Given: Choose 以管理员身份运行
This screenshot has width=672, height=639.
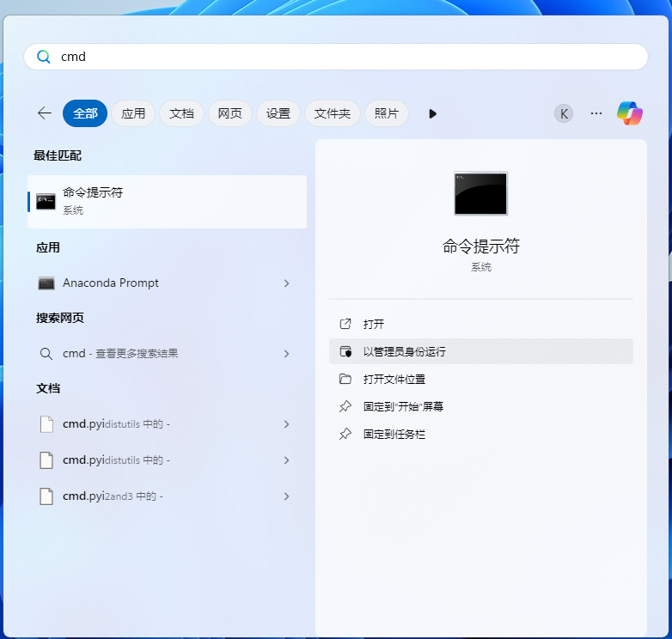Looking at the screenshot, I should 481,351.
